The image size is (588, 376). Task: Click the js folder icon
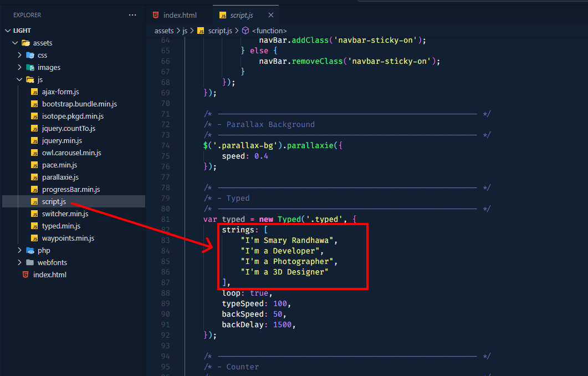click(x=30, y=79)
